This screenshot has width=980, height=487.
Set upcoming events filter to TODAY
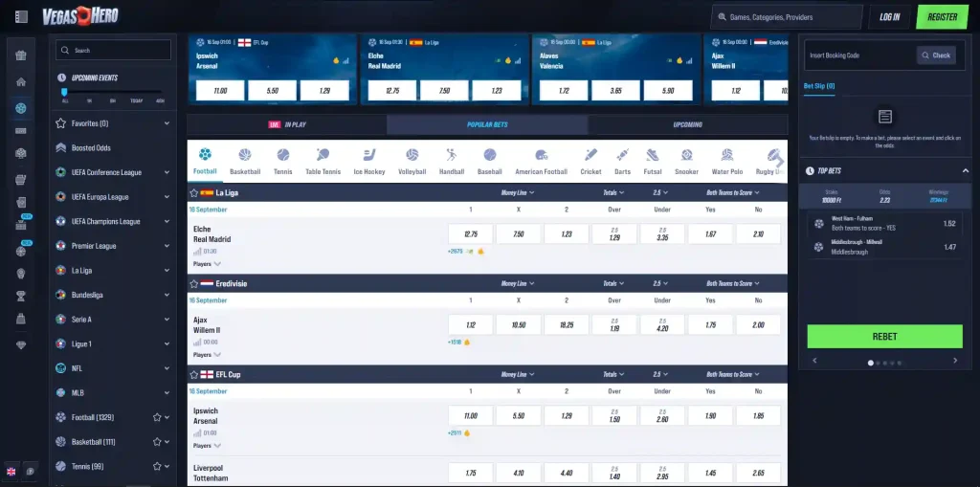coord(136,100)
